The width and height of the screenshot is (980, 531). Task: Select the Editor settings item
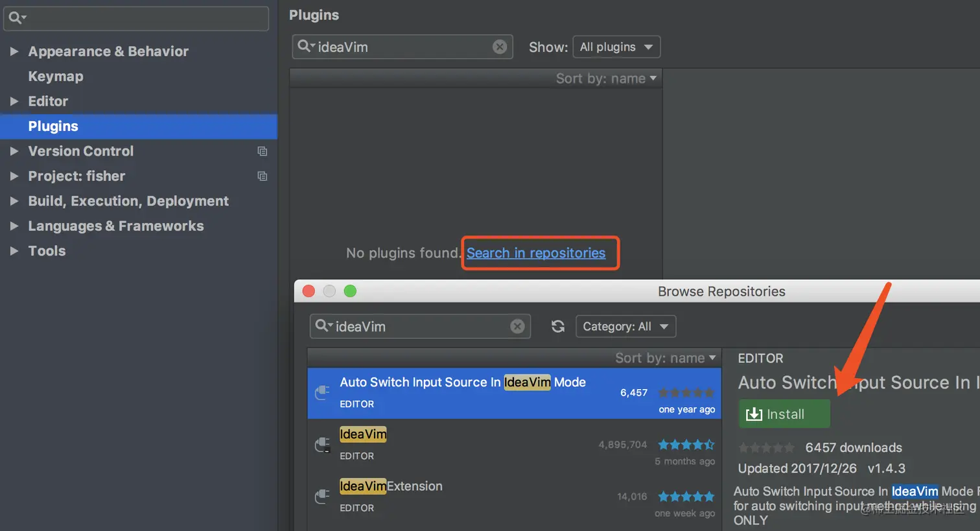pyautogui.click(x=48, y=101)
